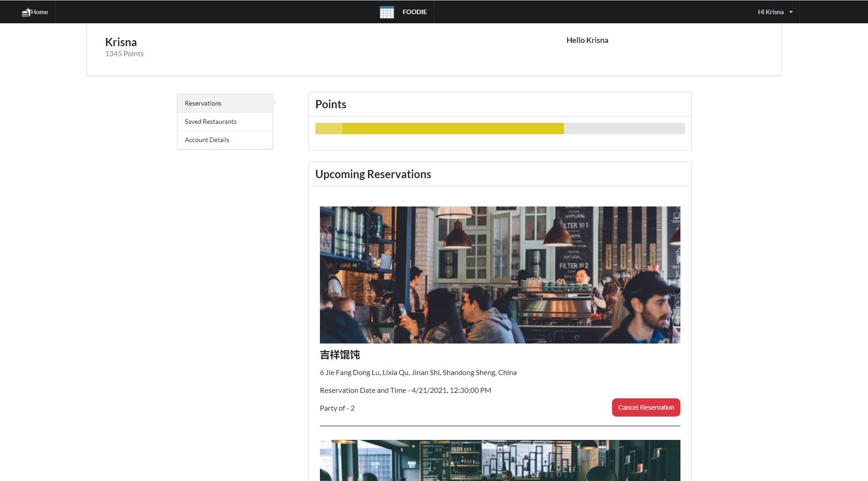Click the 1345 Points label
Viewport: 868px width, 481px height.
124,54
